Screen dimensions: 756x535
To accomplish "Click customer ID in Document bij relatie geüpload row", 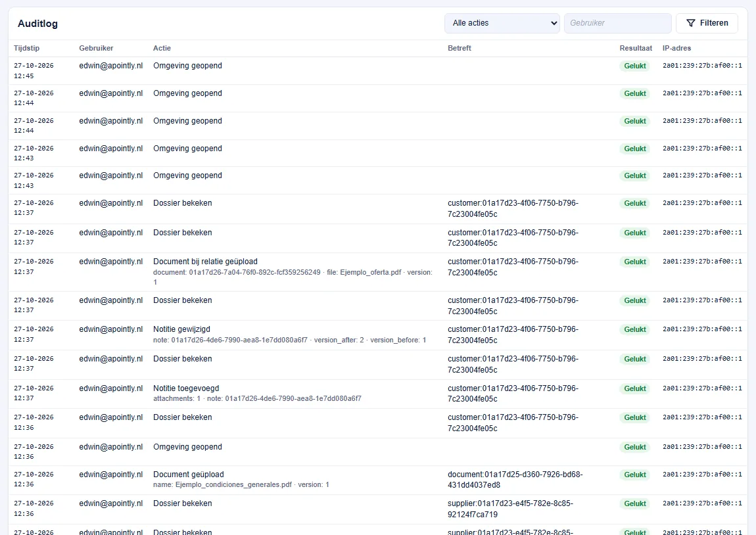I will 513,267.
